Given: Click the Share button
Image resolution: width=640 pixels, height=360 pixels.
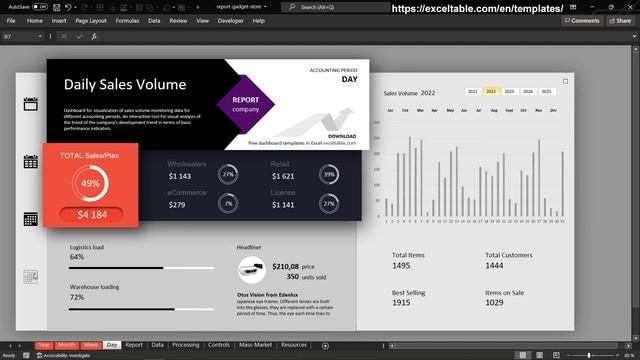Looking at the screenshot, I should click(620, 20).
